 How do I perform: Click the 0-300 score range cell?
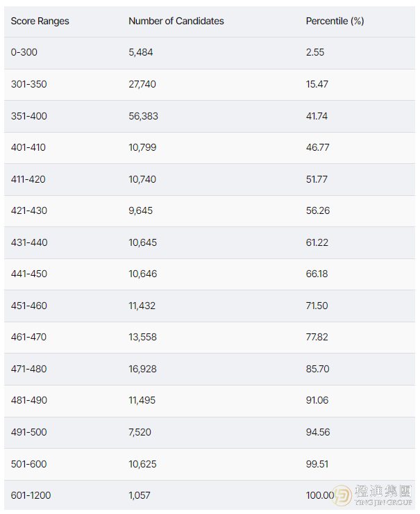(24, 52)
